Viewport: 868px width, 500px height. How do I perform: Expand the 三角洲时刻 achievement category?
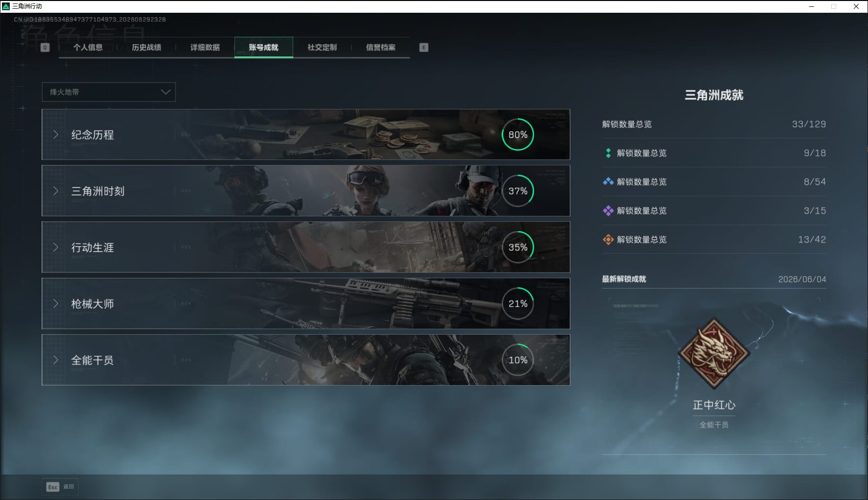click(x=306, y=191)
